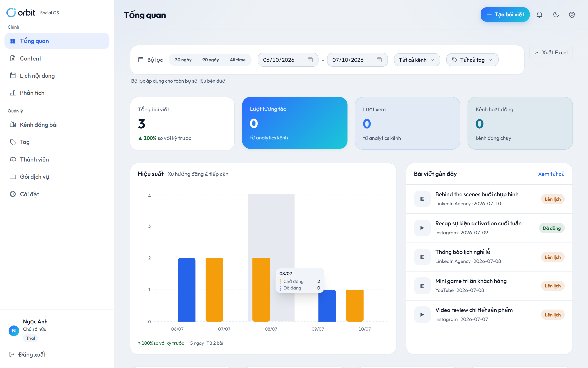This screenshot has height=368, width=588.
Task: Click the Tạo bài viết button
Action: coord(505,15)
